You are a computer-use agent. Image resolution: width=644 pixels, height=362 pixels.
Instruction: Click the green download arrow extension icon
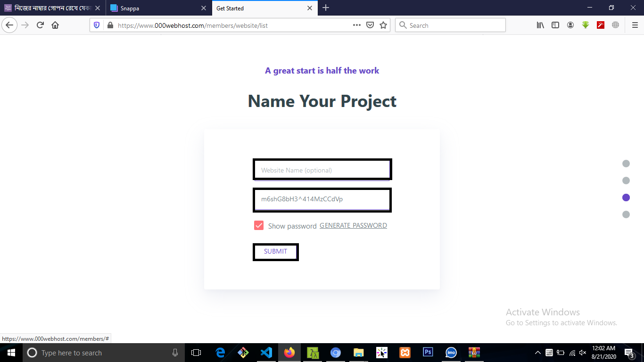point(586,25)
